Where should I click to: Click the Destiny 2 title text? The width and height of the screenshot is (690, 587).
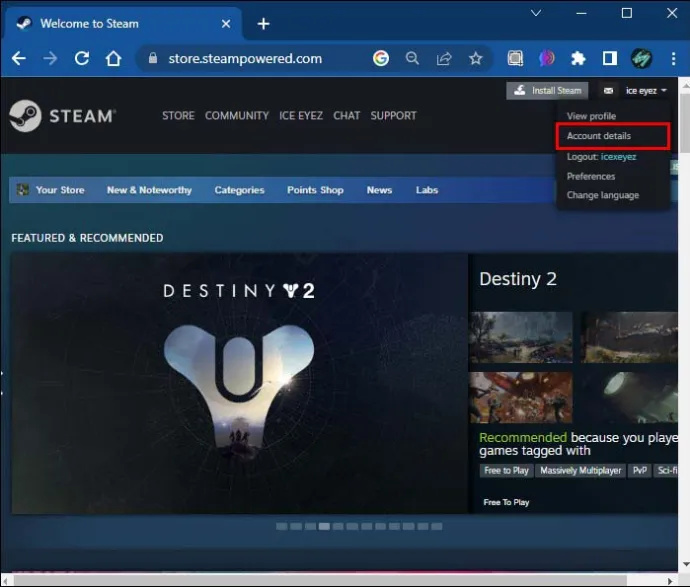point(518,279)
